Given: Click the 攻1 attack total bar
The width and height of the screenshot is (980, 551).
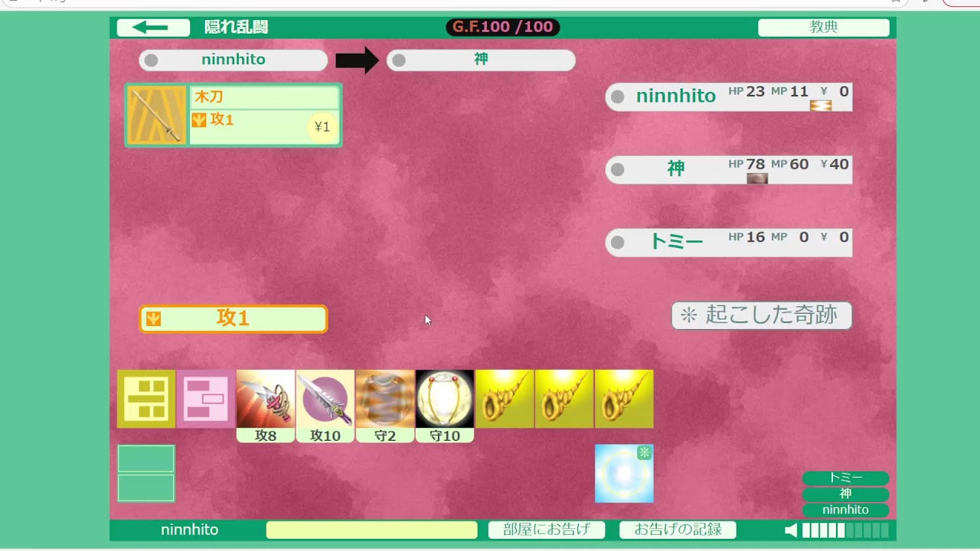Looking at the screenshot, I should click(234, 318).
